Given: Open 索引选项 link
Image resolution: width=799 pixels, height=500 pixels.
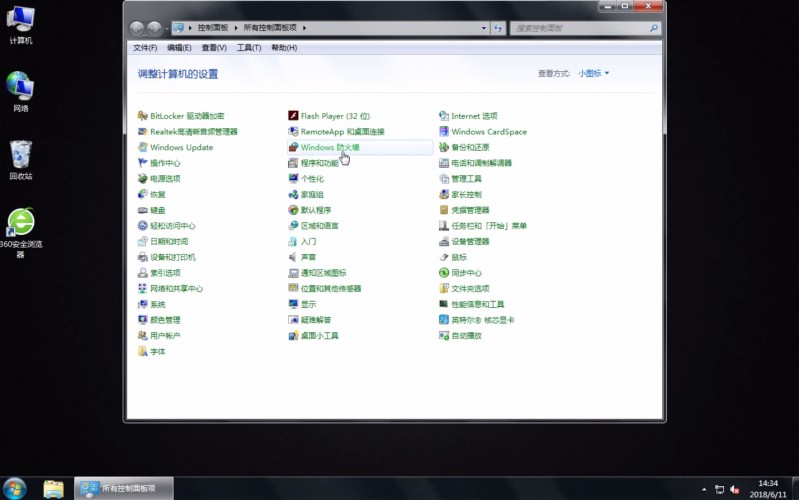Looking at the screenshot, I should pos(165,273).
